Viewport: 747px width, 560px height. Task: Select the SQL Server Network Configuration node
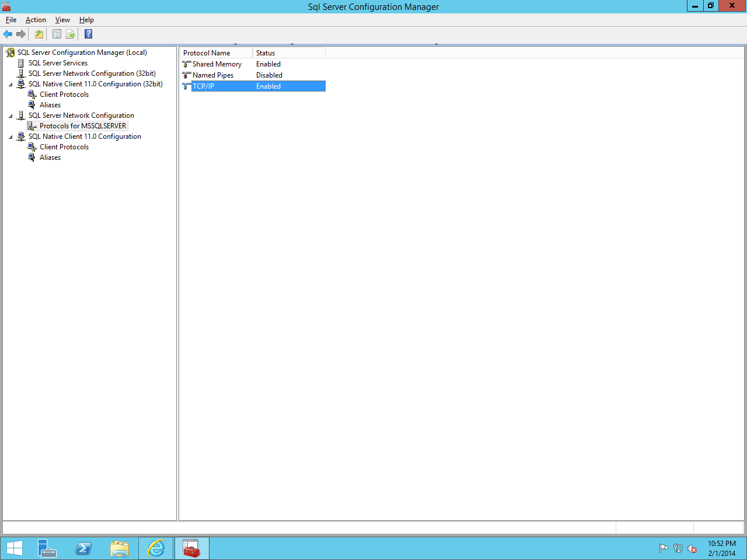pyautogui.click(x=81, y=116)
